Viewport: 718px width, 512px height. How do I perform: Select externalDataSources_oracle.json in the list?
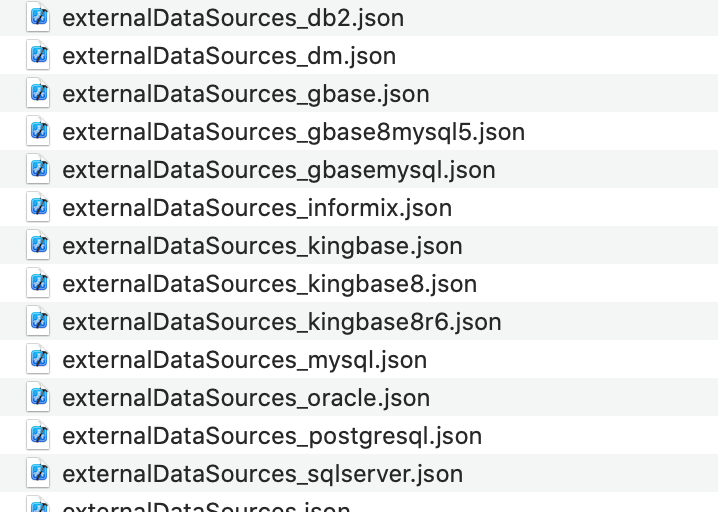click(x=246, y=398)
